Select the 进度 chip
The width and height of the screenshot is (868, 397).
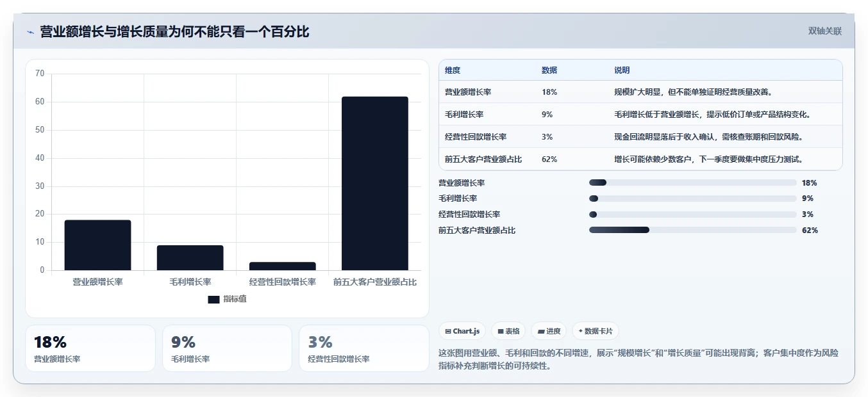(x=549, y=331)
